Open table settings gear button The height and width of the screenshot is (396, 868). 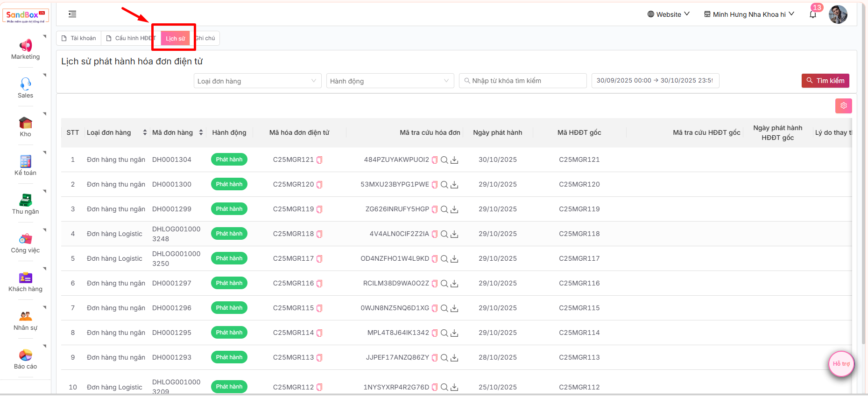coord(843,106)
